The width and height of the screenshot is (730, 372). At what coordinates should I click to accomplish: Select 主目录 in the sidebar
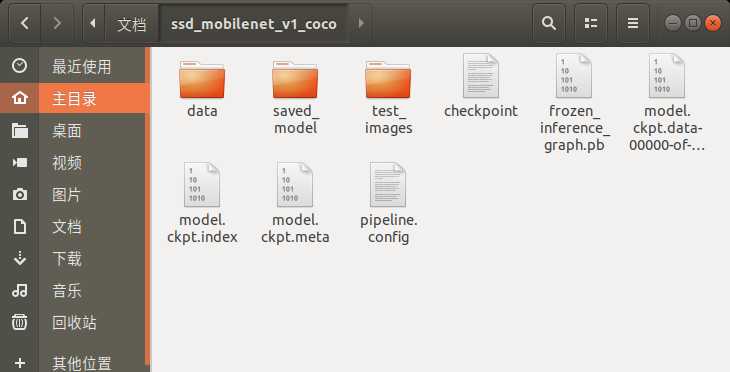74,99
